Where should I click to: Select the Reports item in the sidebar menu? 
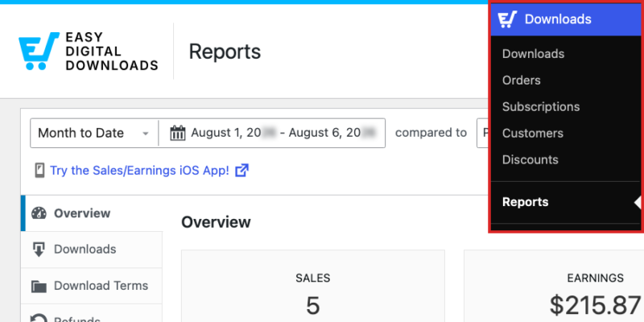pyautogui.click(x=526, y=202)
